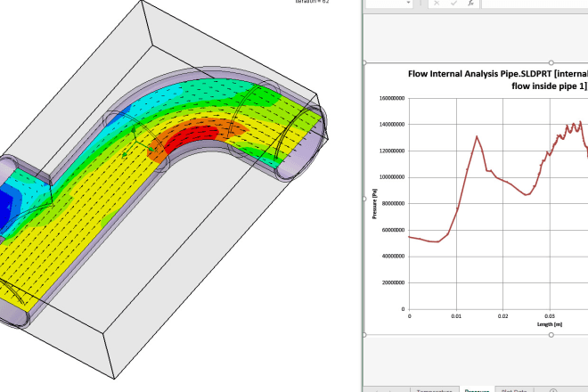588x392 pixels.
Task: Open the Insert Function fx icon
Action: coord(470,3)
